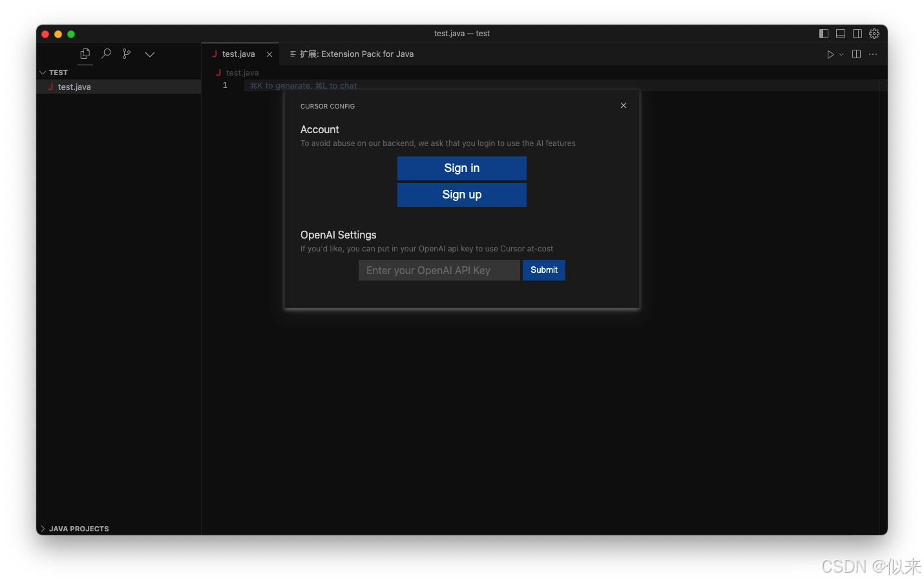The image size is (924, 583).
Task: Select test.java in the file tree
Action: coord(118,87)
